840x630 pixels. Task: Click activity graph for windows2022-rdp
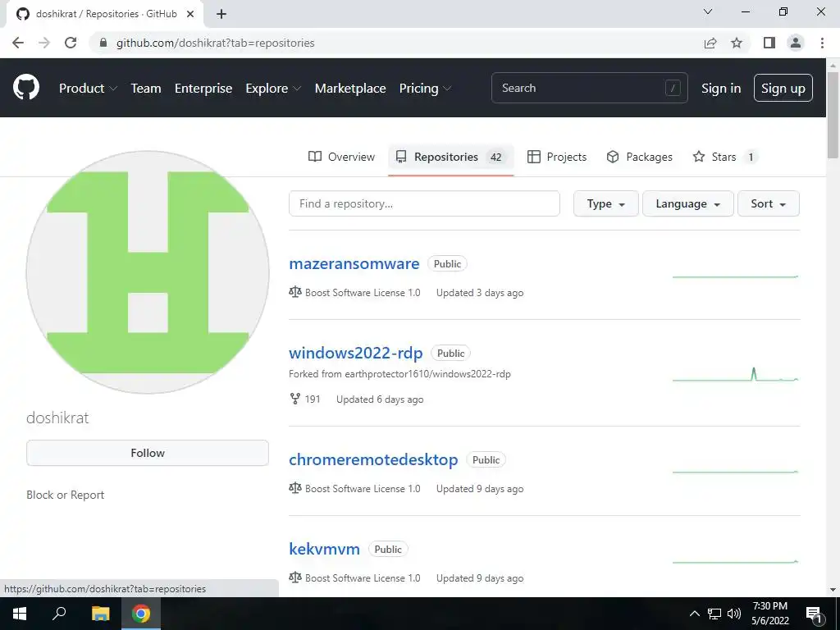point(736,374)
